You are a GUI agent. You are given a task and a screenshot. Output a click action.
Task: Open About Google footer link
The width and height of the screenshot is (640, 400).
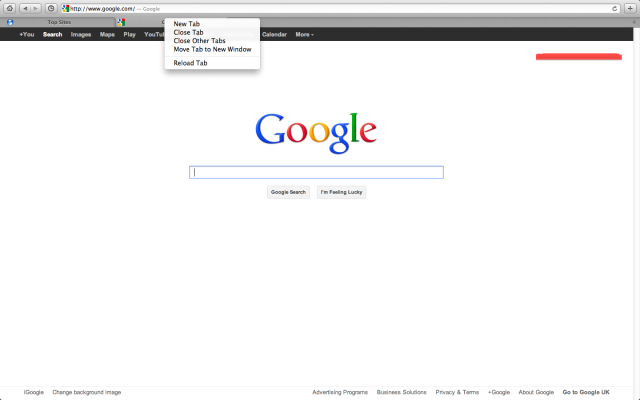click(x=536, y=392)
